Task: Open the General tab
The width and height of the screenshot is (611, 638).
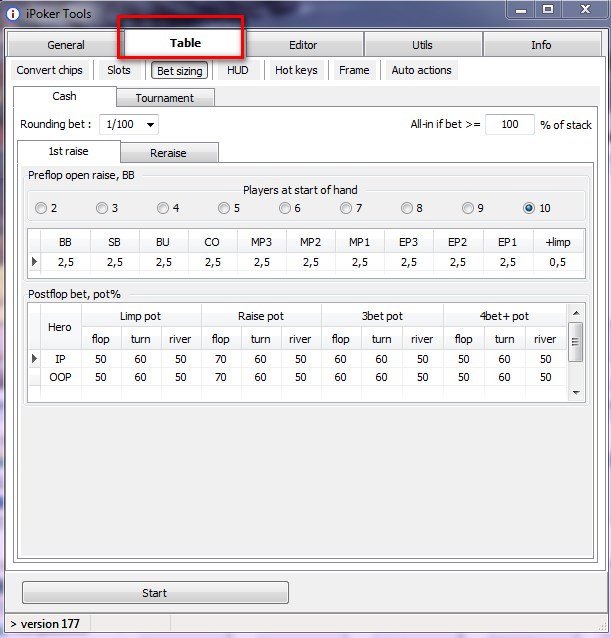Action: tap(65, 45)
